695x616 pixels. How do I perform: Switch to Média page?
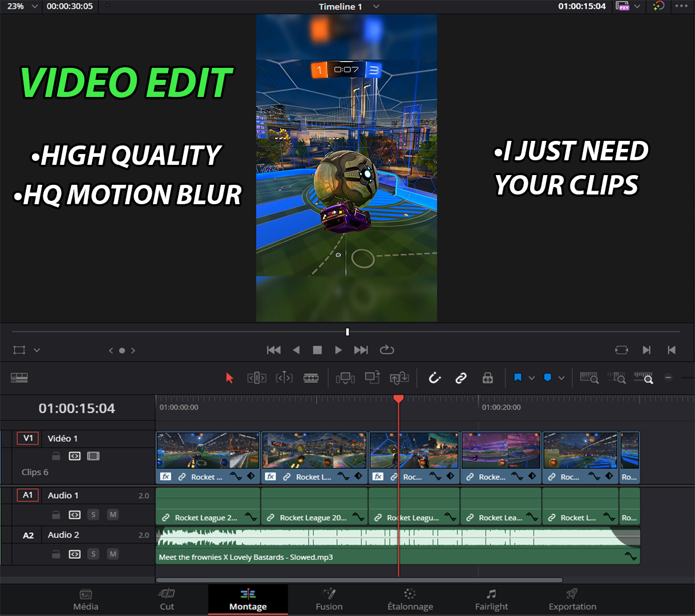[86, 600]
